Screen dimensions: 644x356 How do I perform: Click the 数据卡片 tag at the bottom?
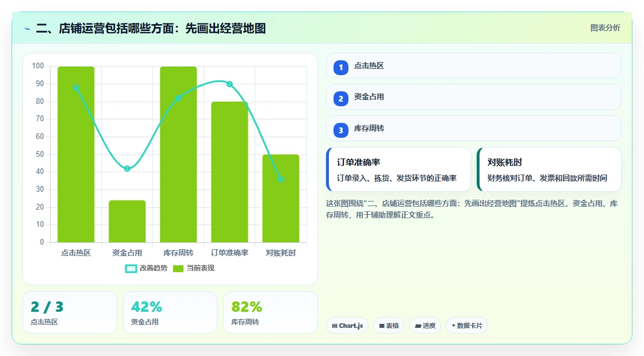pyautogui.click(x=466, y=326)
